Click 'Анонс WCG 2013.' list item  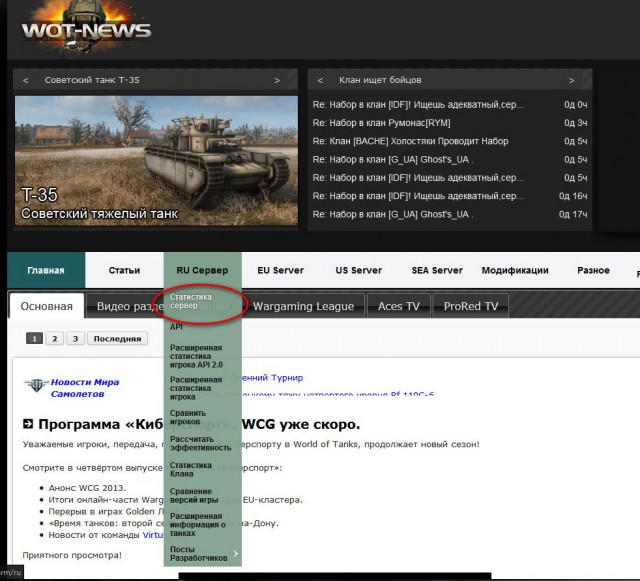click(87, 488)
